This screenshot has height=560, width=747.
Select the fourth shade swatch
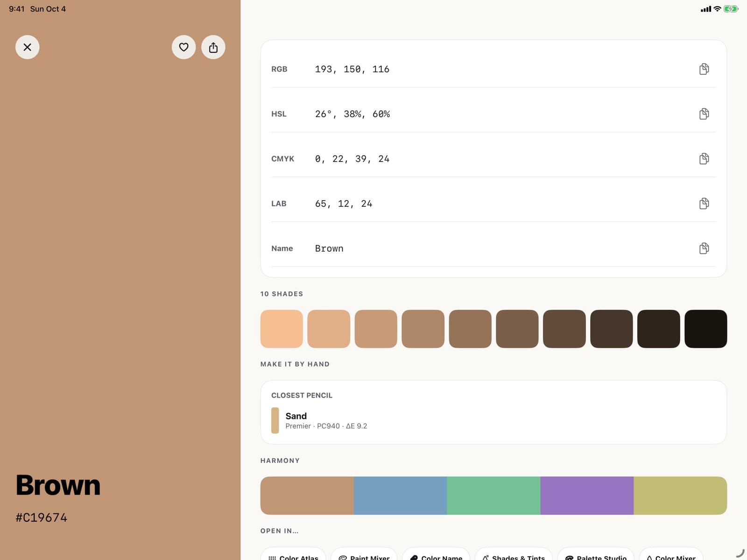tap(423, 329)
